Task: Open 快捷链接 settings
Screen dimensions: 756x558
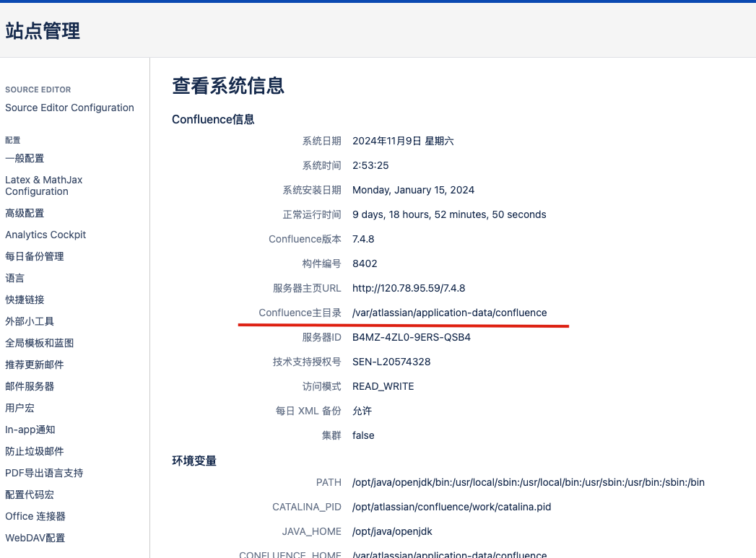Action: [x=25, y=300]
